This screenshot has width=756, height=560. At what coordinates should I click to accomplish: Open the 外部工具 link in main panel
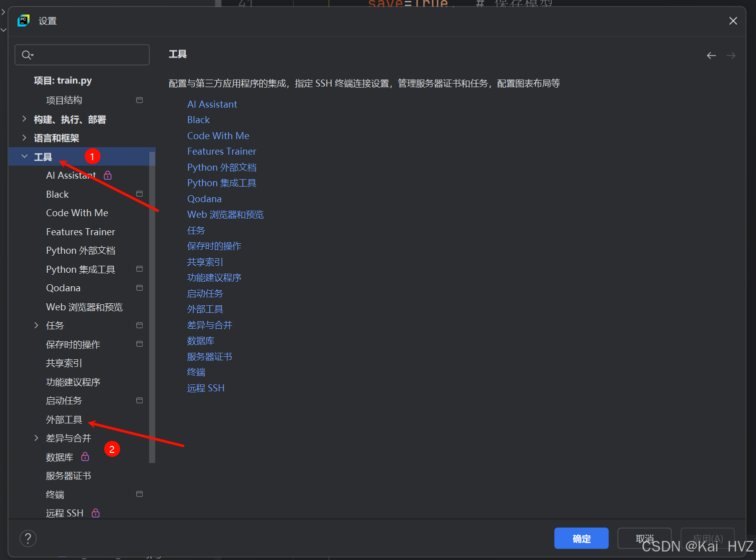point(205,309)
